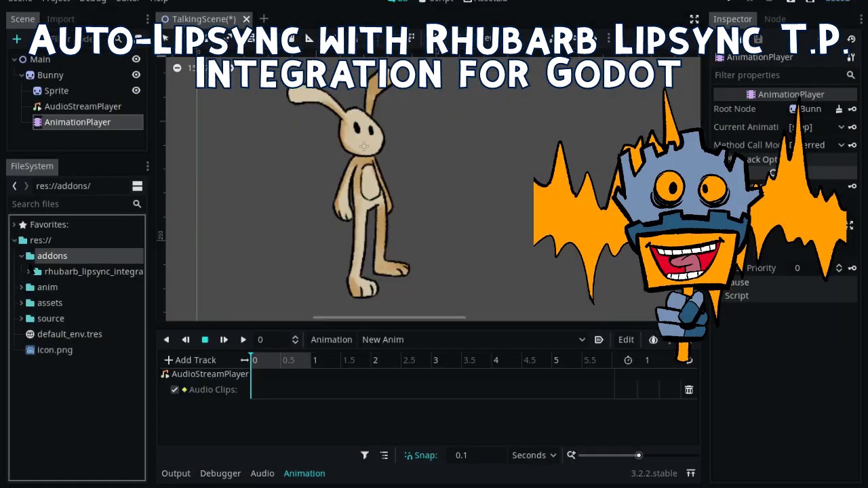
Task: Go back in FileSystem path history
Action: pos(15,186)
